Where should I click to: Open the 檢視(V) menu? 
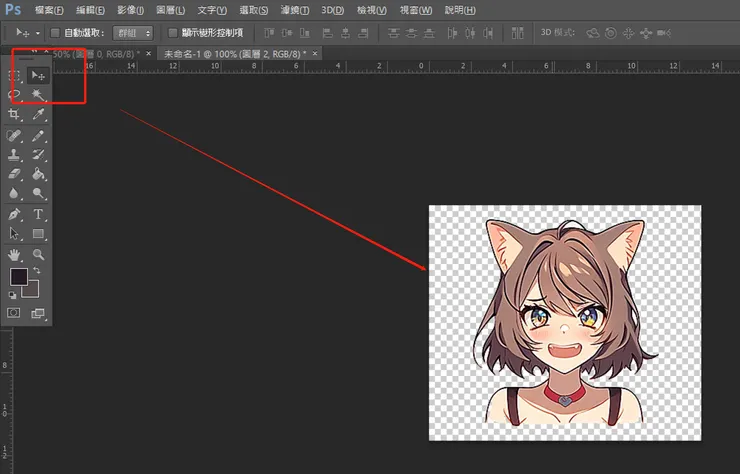372,10
